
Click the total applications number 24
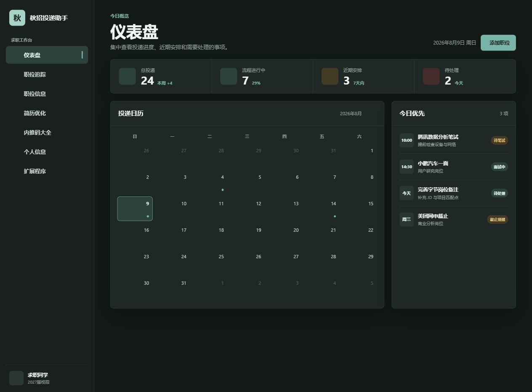click(x=147, y=81)
